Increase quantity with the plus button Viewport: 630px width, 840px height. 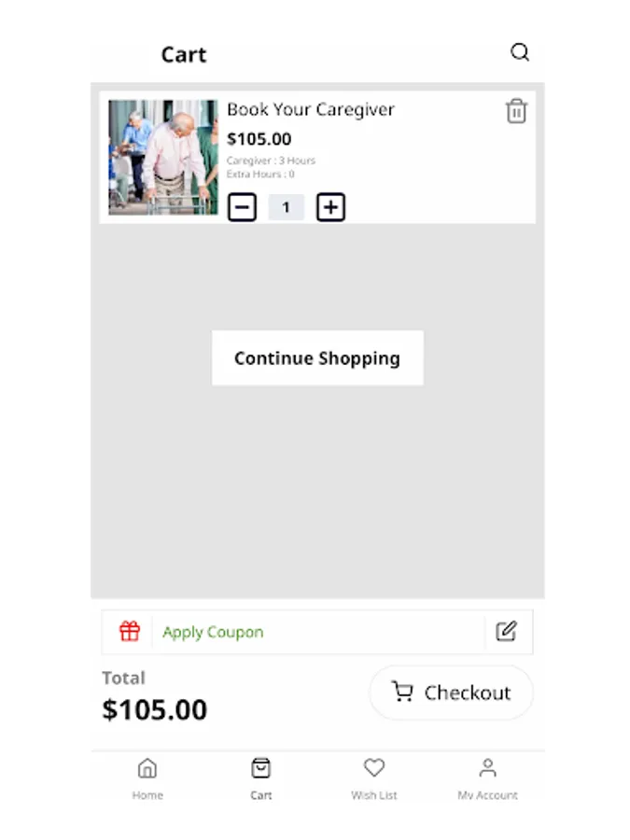(330, 207)
